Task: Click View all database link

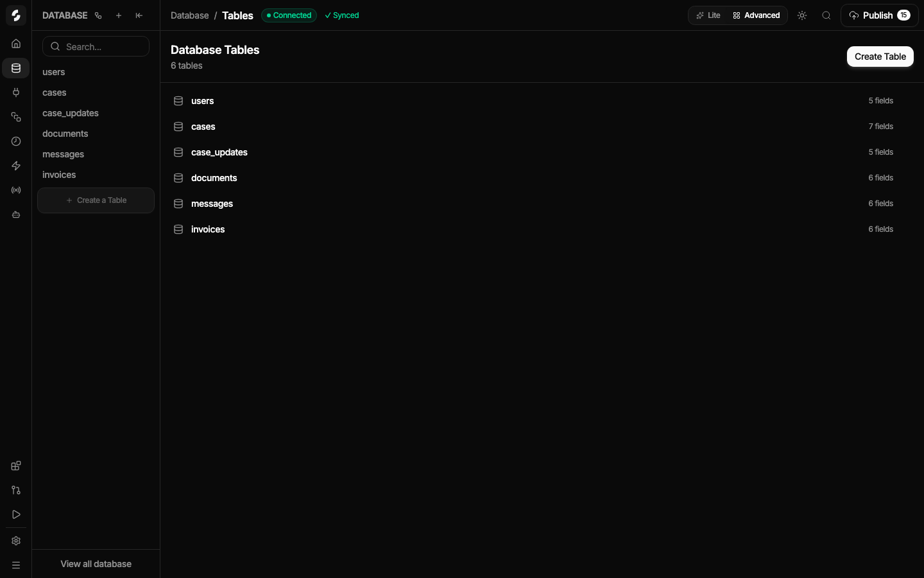Action: point(96,564)
